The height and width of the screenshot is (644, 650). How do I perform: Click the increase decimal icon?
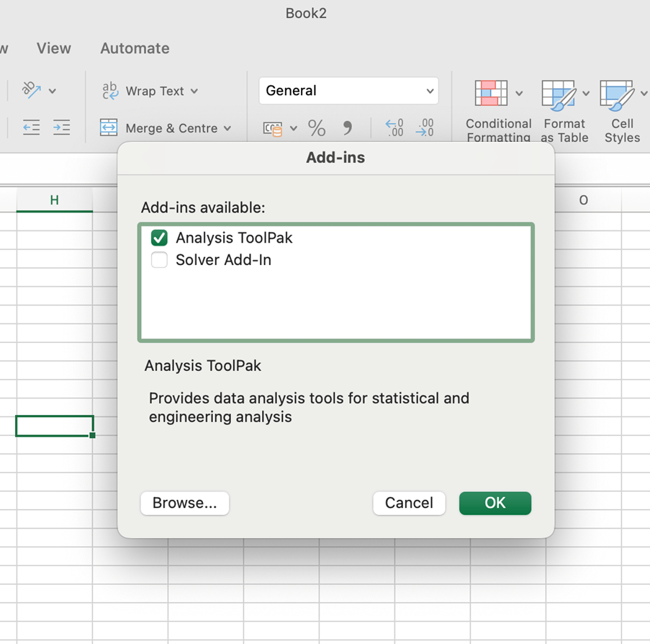394,128
